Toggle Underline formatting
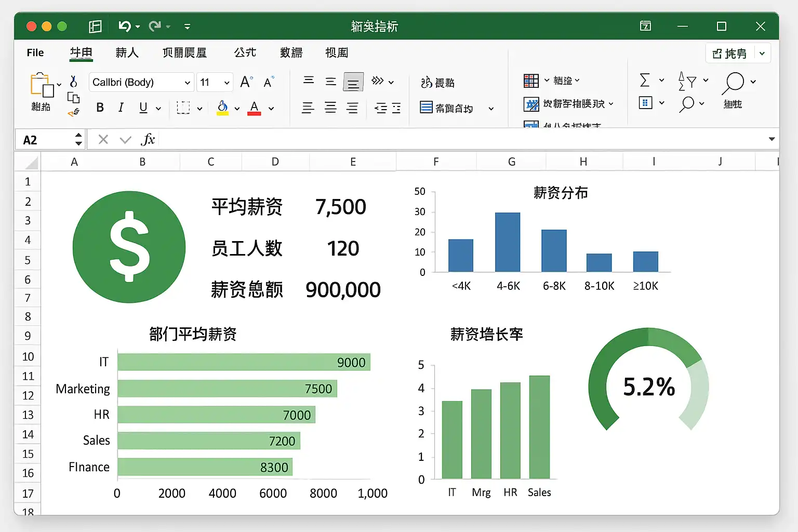This screenshot has height=532, width=798. point(143,108)
